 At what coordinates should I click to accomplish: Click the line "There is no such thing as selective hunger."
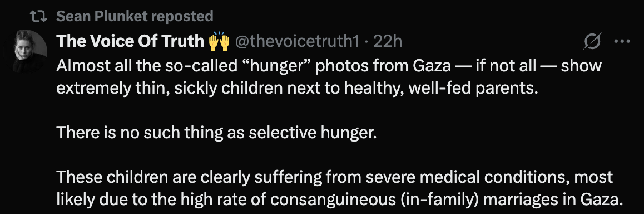pos(216,133)
